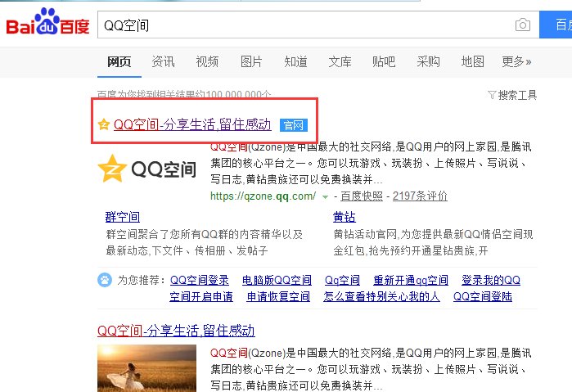Click suggestion 登录我的QQ
The height and width of the screenshot is (392, 572).
point(491,280)
